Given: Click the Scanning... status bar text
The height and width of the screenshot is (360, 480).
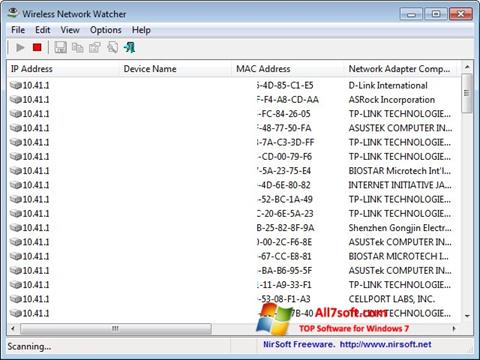Looking at the screenshot, I should coord(29,346).
